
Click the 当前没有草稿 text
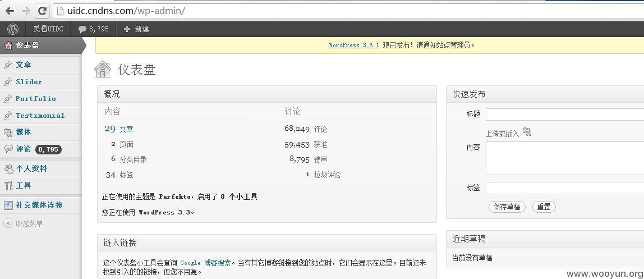click(x=472, y=258)
